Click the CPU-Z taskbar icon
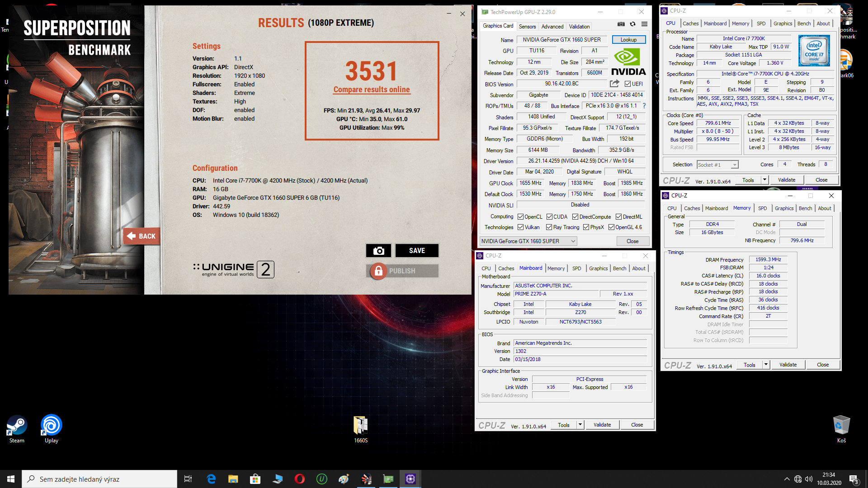 pyautogui.click(x=410, y=479)
